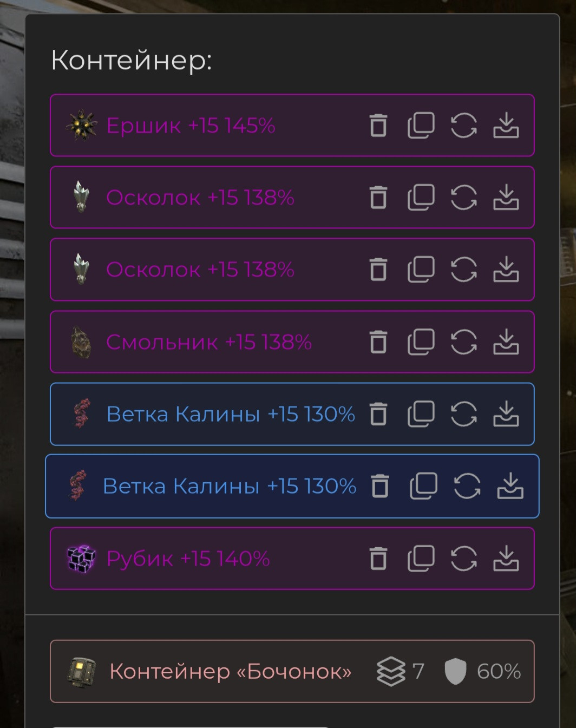Viewport: 576px width, 728px height.
Task: Remove Смольник +15 138% with trash icon
Action: coord(378,342)
